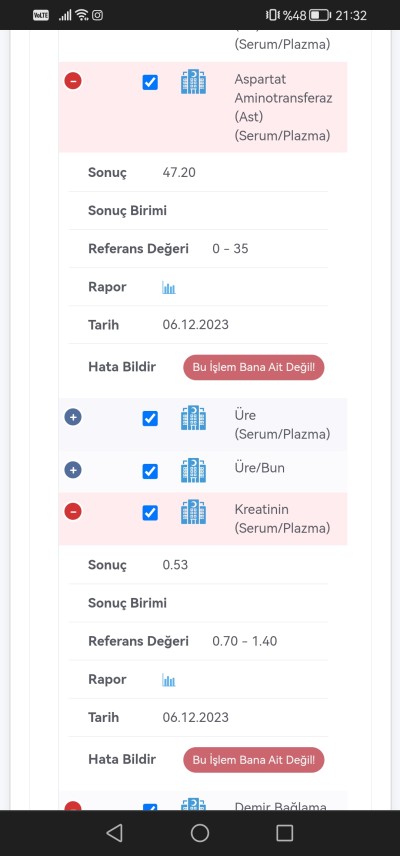Open the Kreatinin report chart icon
This screenshot has height=856, width=400.
[169, 680]
